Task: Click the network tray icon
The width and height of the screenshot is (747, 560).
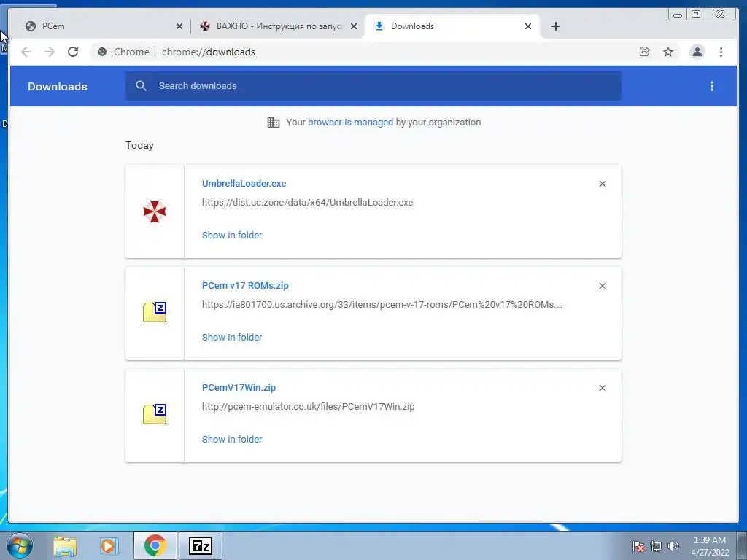Action: click(656, 546)
